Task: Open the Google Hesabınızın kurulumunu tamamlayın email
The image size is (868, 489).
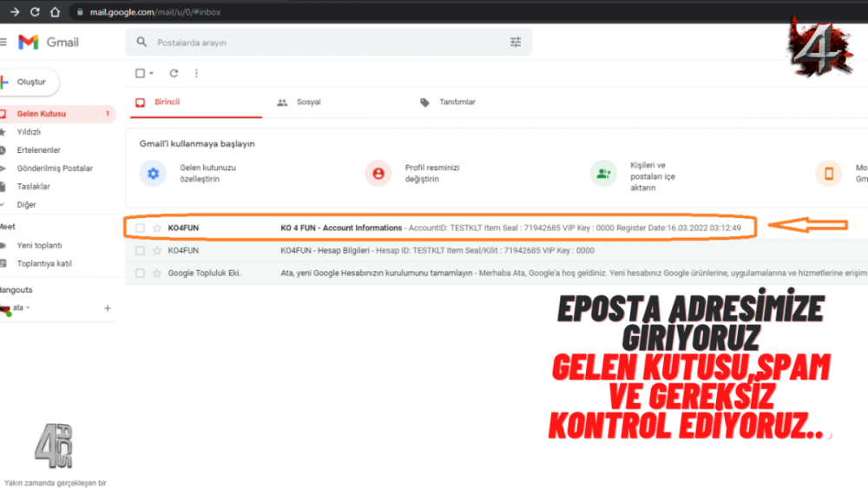Action: pyautogui.click(x=496, y=273)
